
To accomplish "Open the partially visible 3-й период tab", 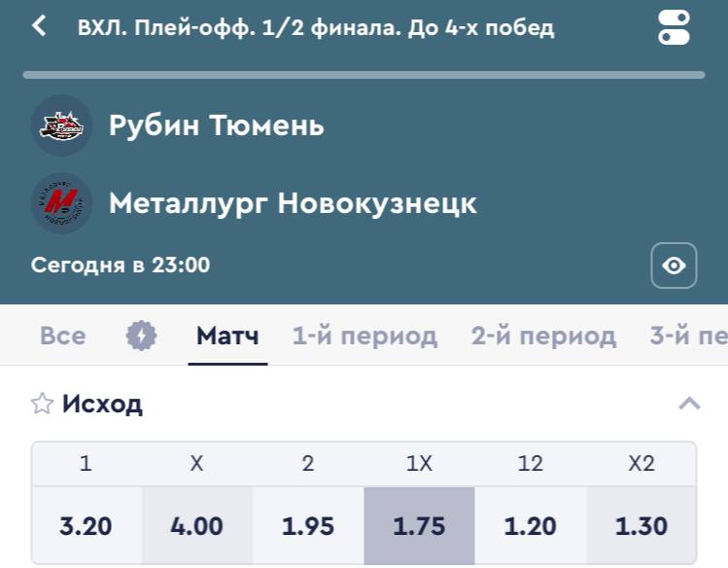I will point(688,337).
